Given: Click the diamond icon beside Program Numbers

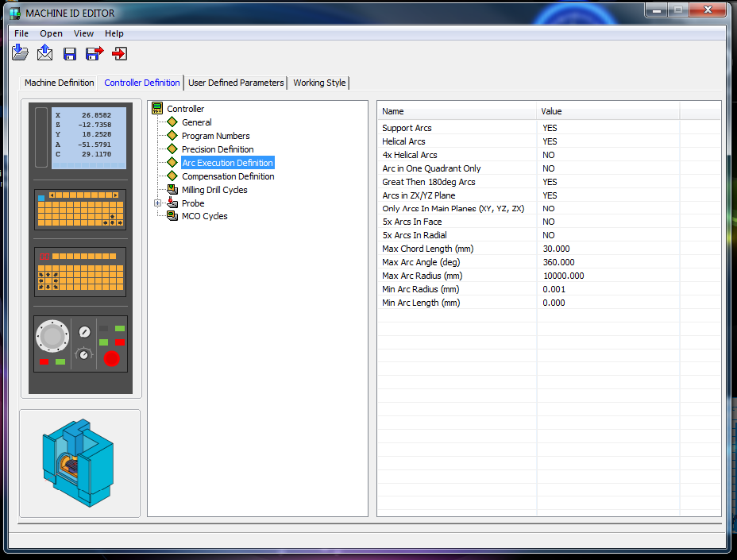Looking at the screenshot, I should [x=172, y=135].
